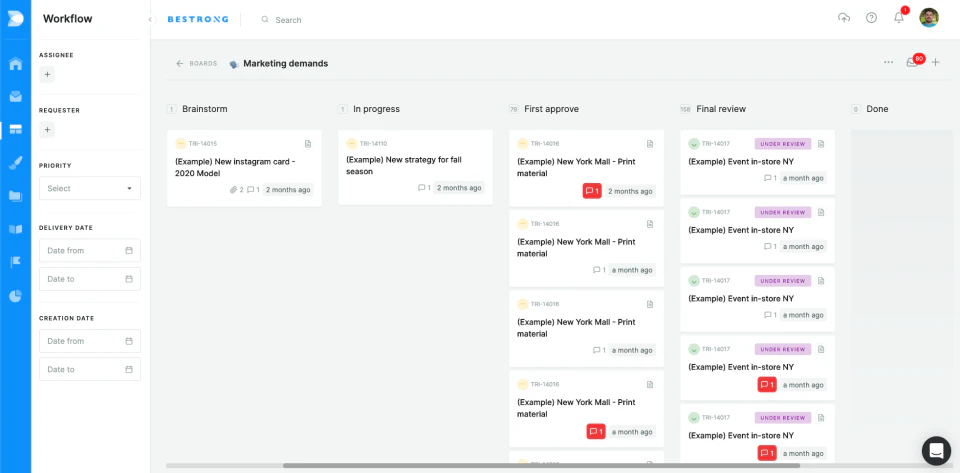Click comment icon on fall season card
This screenshot has width=960, height=473.
421,188
